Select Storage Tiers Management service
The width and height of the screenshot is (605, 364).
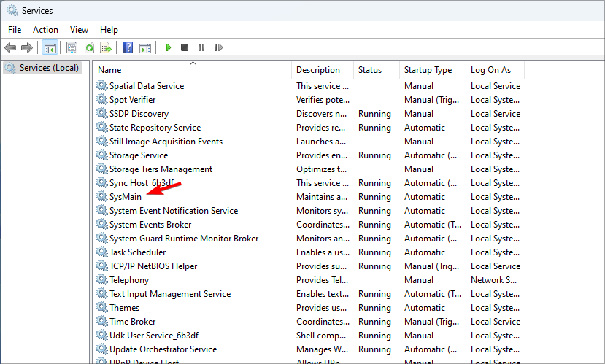tap(161, 169)
